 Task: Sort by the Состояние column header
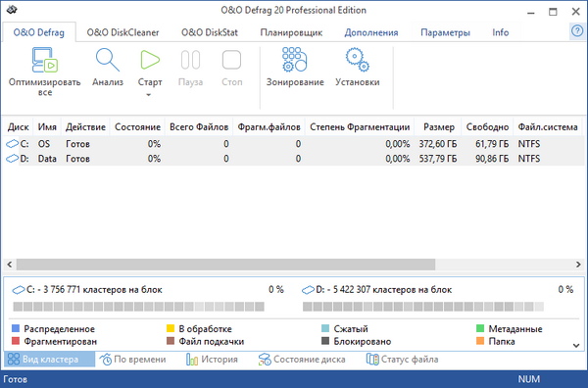coord(137,127)
